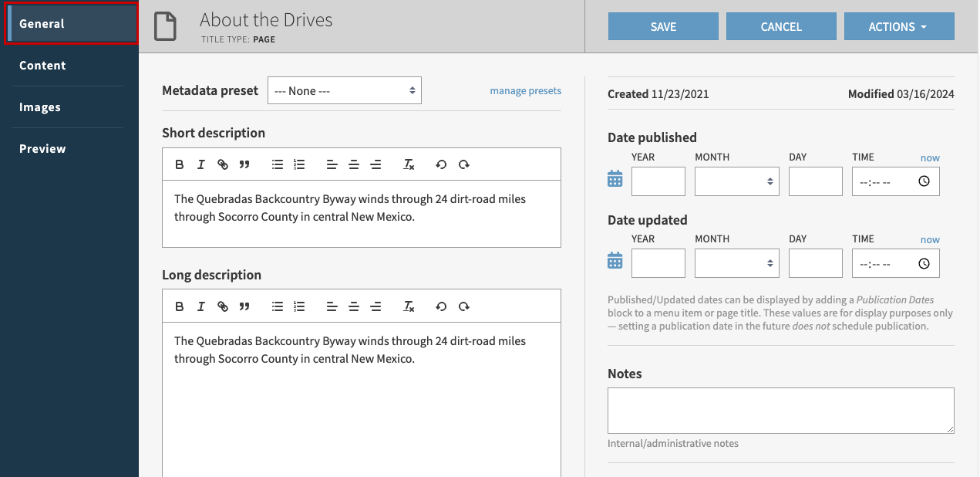The width and height of the screenshot is (980, 477).
Task: Set Date published to now
Action: 930,157
